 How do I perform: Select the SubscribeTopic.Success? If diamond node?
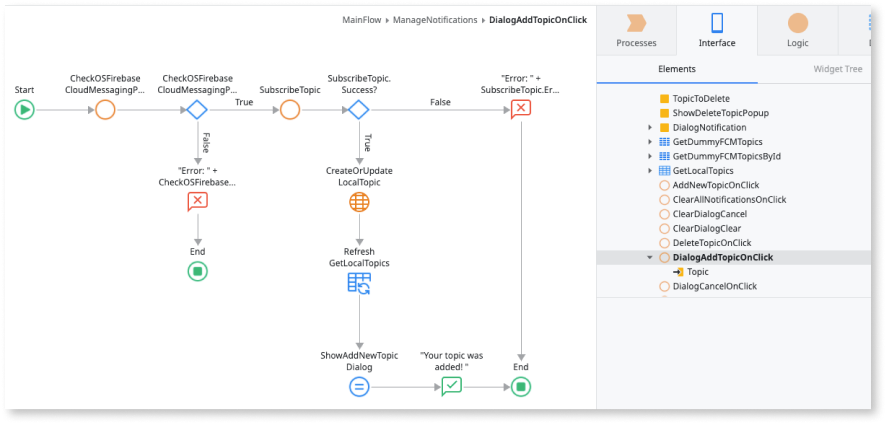359,110
